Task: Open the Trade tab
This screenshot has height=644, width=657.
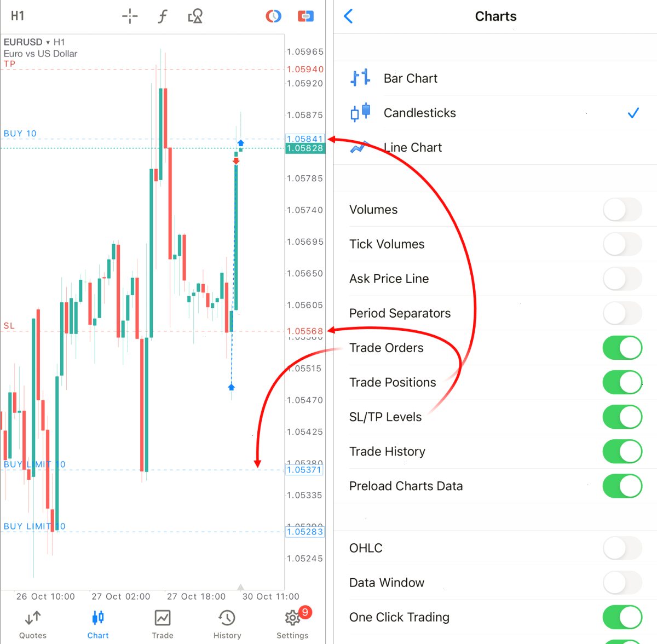Action: pyautogui.click(x=162, y=624)
